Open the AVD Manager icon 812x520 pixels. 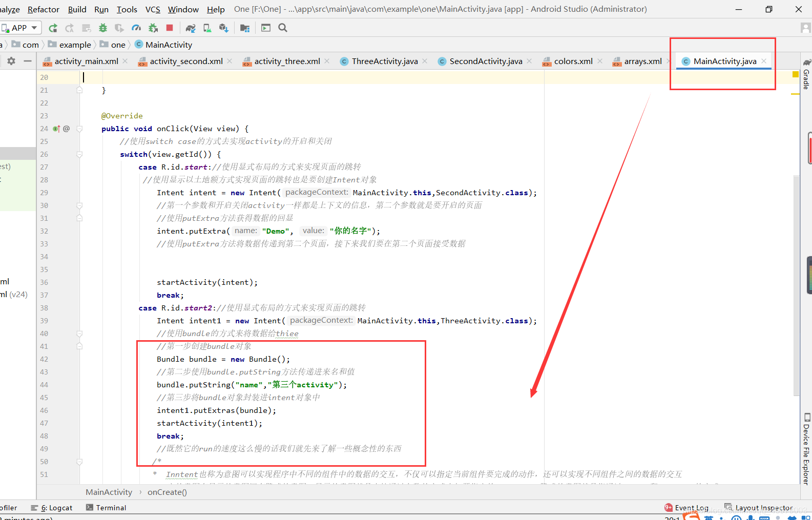click(x=207, y=28)
